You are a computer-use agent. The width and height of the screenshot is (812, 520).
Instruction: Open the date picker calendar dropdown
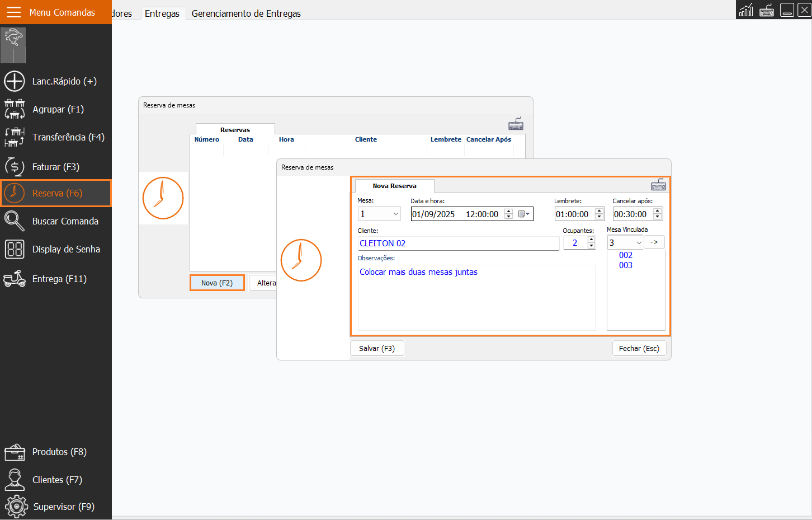coord(524,214)
